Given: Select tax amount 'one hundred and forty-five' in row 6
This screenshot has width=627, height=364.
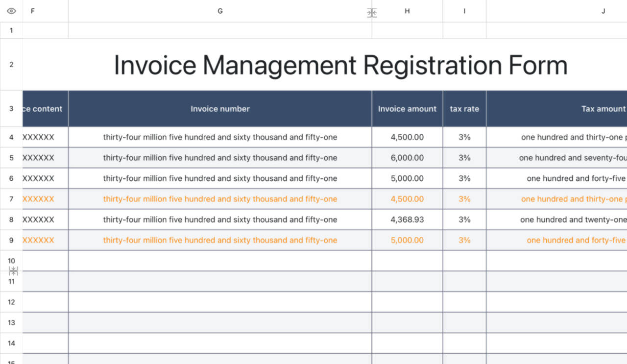Looking at the screenshot, I should pyautogui.click(x=556, y=178).
